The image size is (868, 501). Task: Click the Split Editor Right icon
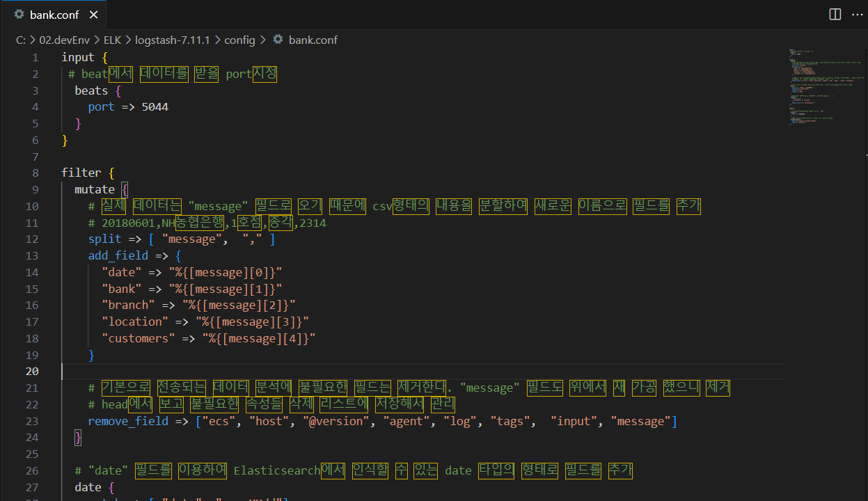tap(835, 14)
